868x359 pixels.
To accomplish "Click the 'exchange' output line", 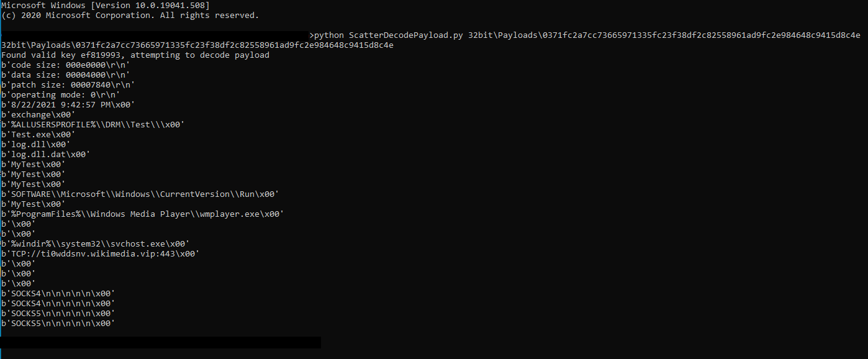I will [38, 115].
